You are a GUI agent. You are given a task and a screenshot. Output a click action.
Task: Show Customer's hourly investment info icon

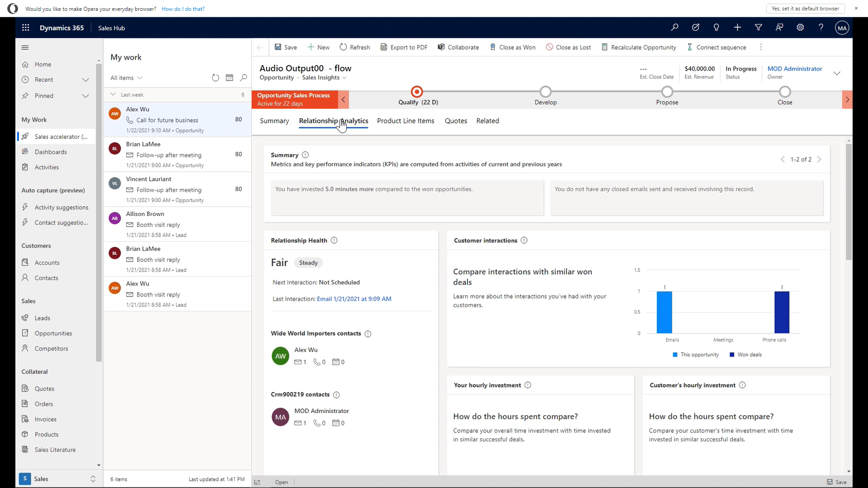[742, 385]
